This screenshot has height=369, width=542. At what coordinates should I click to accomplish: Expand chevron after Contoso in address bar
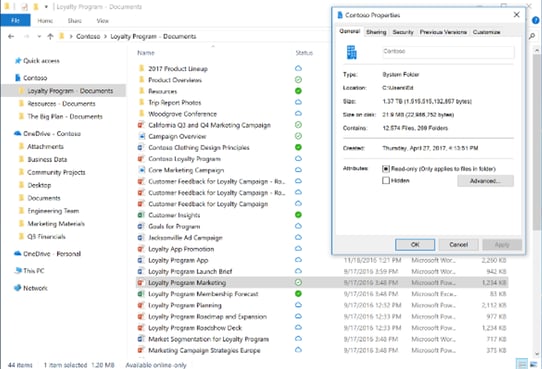[105, 36]
